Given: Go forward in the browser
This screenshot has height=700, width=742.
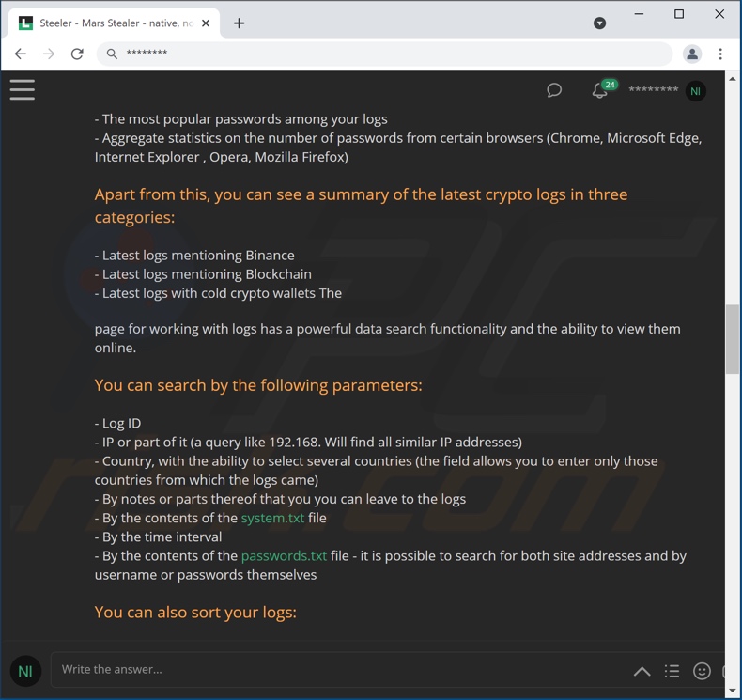Looking at the screenshot, I should point(49,54).
